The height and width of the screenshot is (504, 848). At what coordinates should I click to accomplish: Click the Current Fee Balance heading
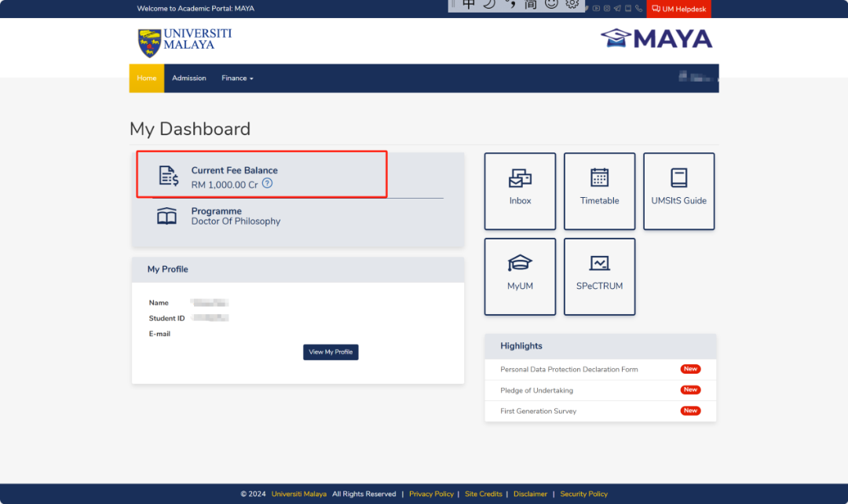pos(234,170)
